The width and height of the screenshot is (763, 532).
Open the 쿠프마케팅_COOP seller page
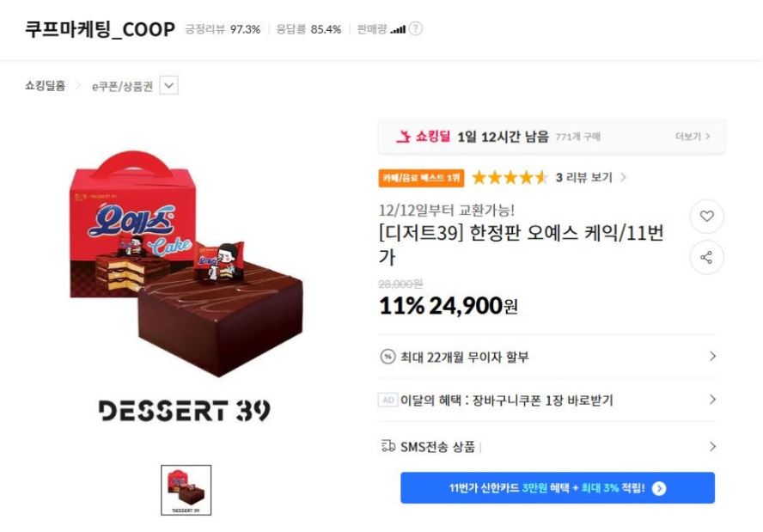click(x=100, y=29)
